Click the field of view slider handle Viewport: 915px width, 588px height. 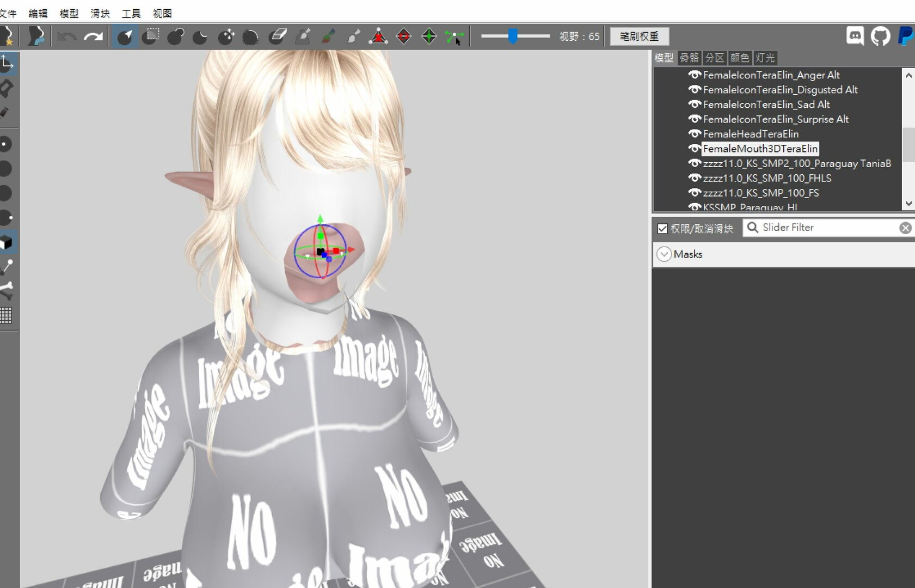[513, 36]
